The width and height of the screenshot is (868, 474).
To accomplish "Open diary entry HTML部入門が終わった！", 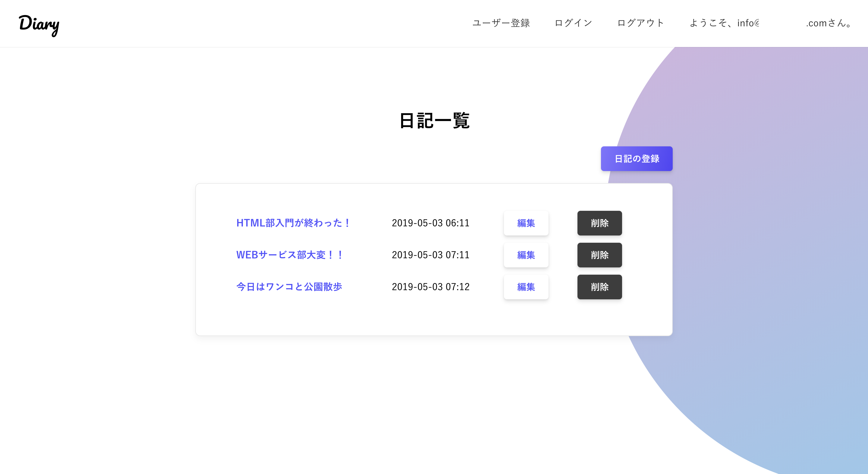I will pyautogui.click(x=294, y=223).
